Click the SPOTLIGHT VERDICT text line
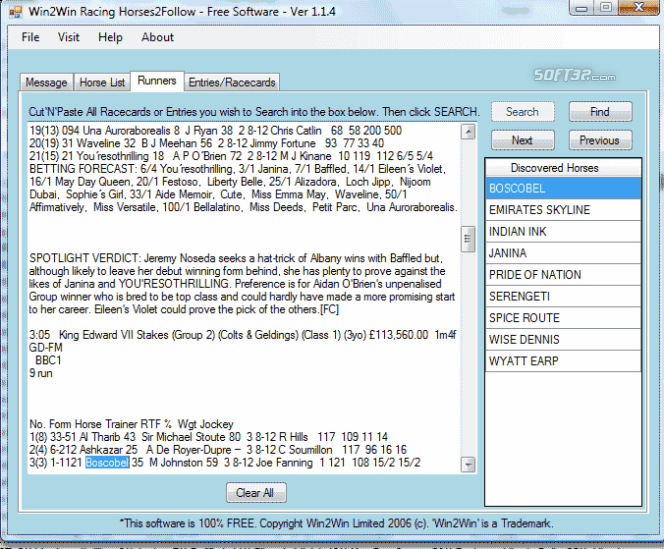Viewport: 664px width, 549px height. 236,258
